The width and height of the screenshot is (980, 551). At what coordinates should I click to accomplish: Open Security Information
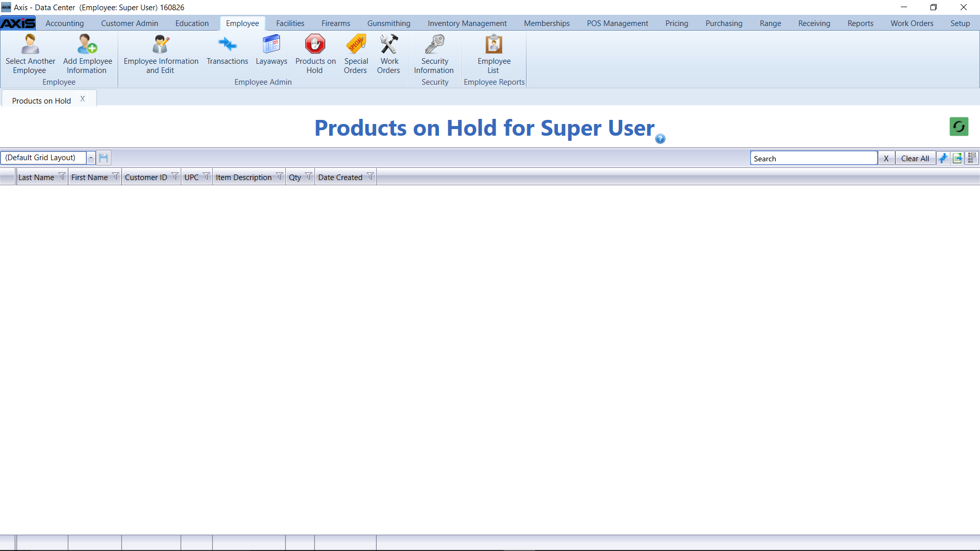434,54
